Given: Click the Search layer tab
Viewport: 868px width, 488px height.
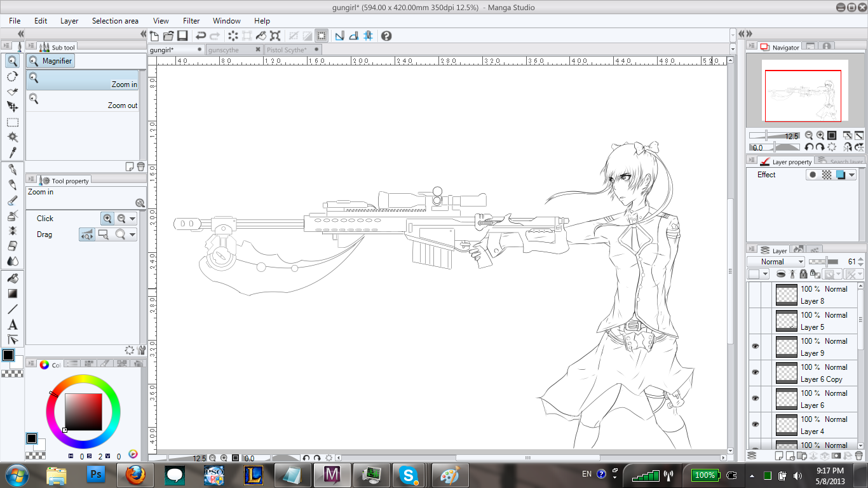Looking at the screenshot, I should click(840, 161).
